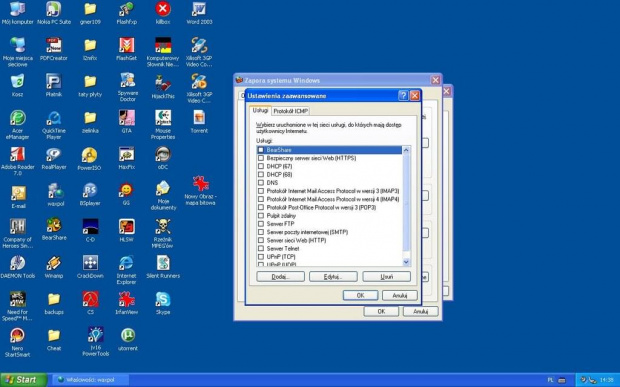Select the Nero StartSmart icon
Screen dimensions: 620x387
(x=17, y=342)
